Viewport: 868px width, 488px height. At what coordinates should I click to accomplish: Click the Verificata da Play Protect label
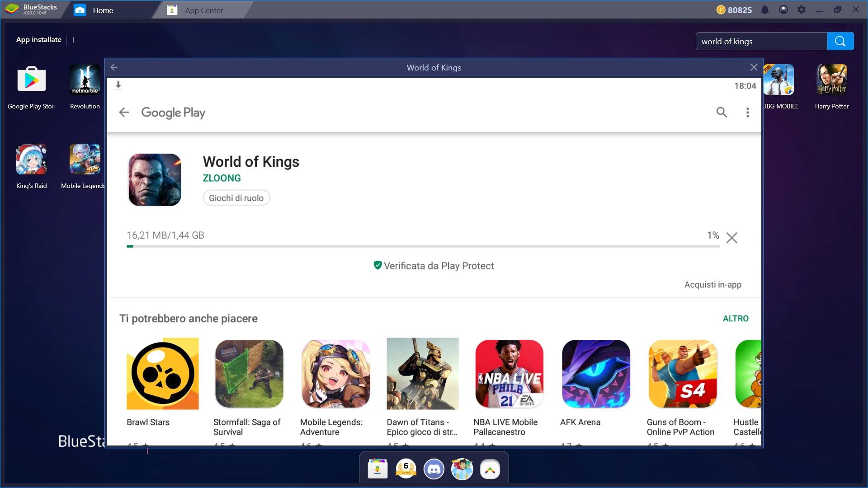pos(434,266)
